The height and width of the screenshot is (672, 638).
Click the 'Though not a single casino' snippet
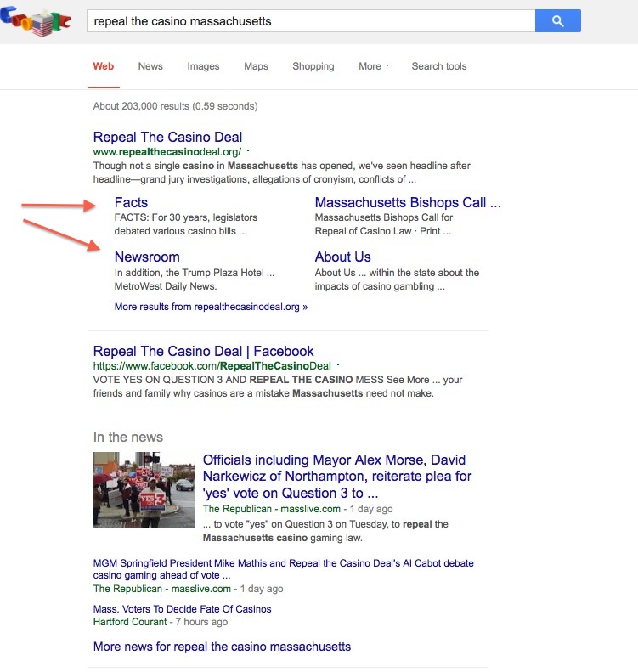[x=281, y=172]
